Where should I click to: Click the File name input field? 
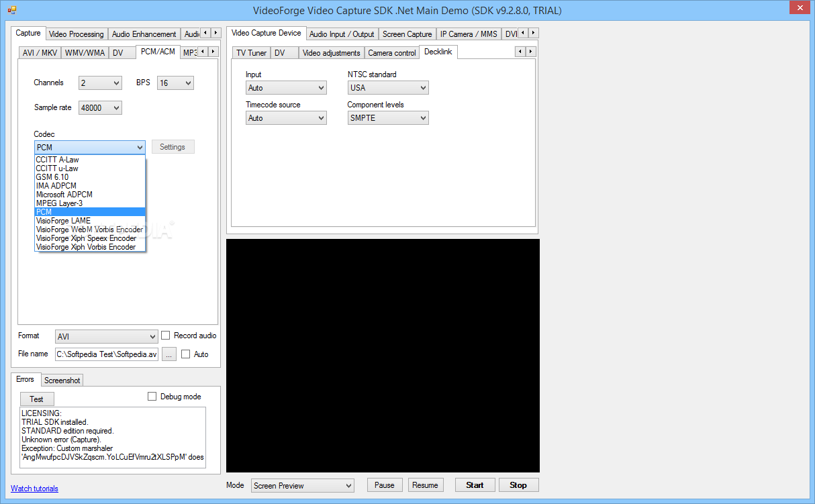(x=107, y=354)
